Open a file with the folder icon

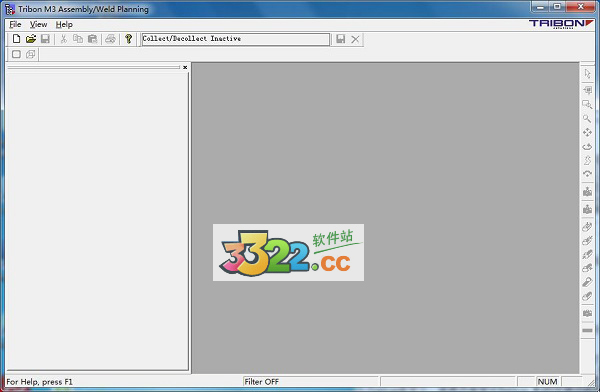pyautogui.click(x=31, y=39)
